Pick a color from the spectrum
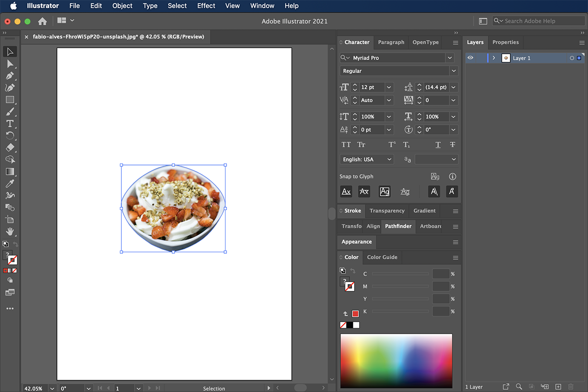Screen dimensions: 588x392 pos(396,361)
